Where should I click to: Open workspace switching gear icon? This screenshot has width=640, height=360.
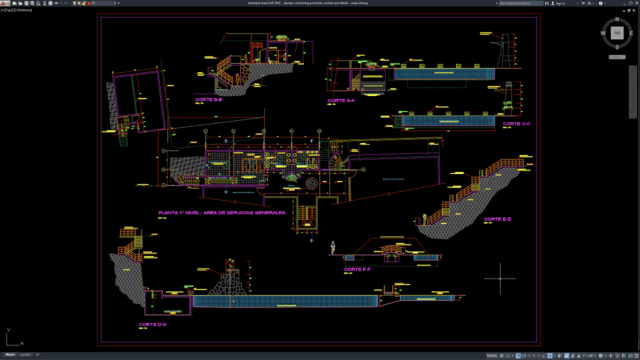pos(600,356)
